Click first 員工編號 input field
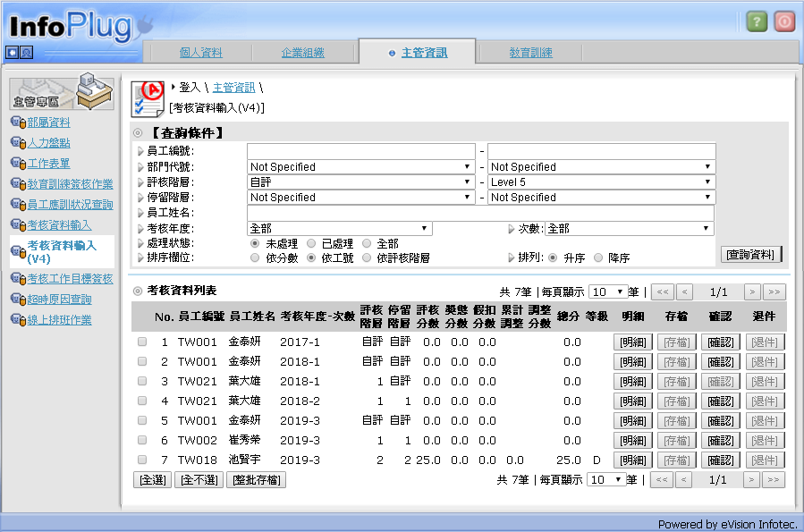804x532 pixels. [361, 151]
